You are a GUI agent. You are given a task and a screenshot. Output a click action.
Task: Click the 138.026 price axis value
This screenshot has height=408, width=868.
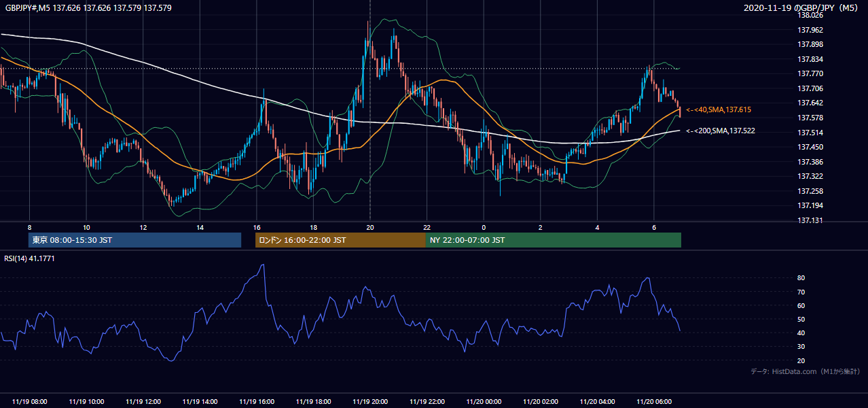point(810,15)
